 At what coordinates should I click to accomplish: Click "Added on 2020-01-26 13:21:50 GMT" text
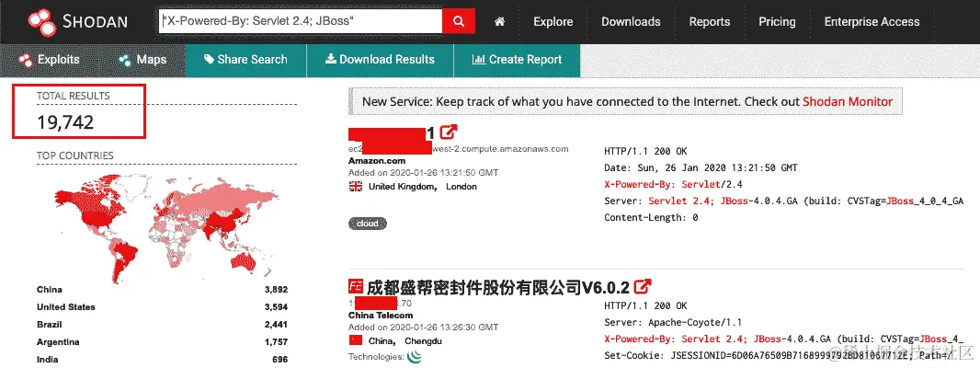(423, 173)
